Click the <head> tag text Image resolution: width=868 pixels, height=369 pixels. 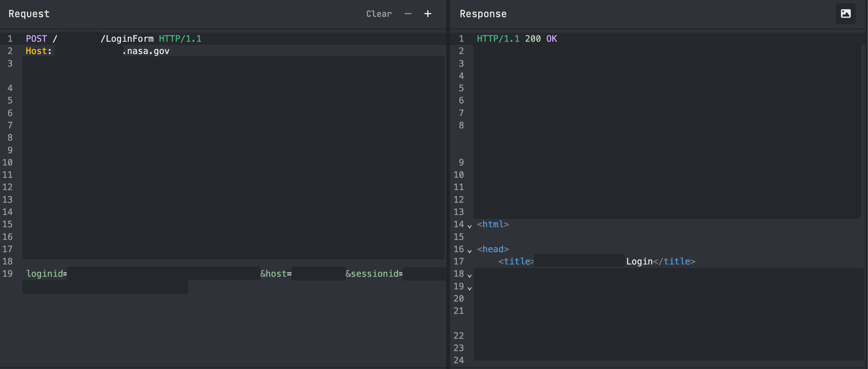493,249
